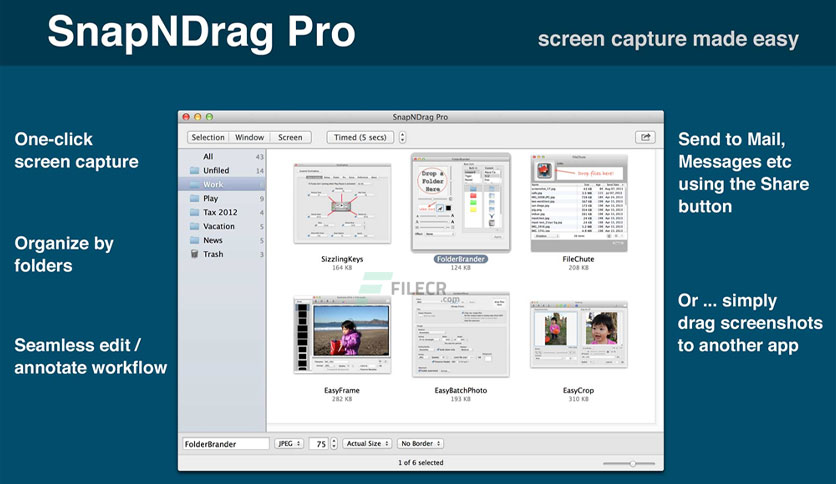Viewport: 836px width, 484px height.
Task: Select the EasyFrame screenshot thumbnail
Action: coord(342,335)
